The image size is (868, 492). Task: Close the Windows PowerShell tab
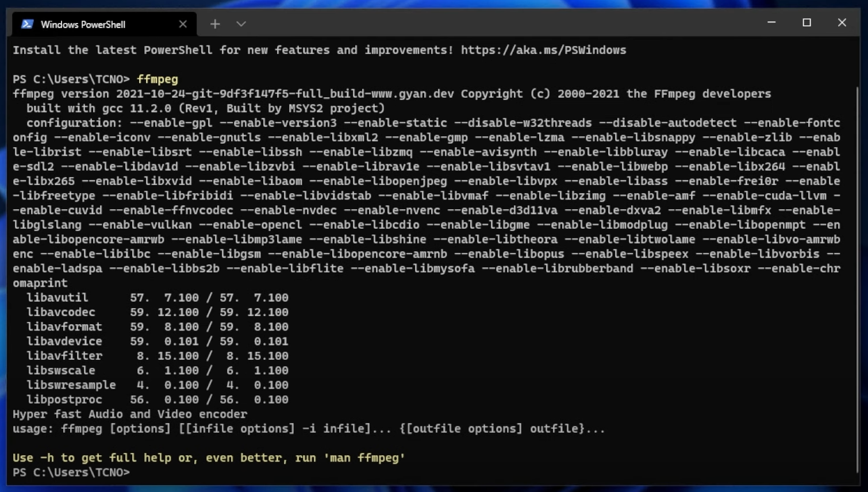coord(183,24)
